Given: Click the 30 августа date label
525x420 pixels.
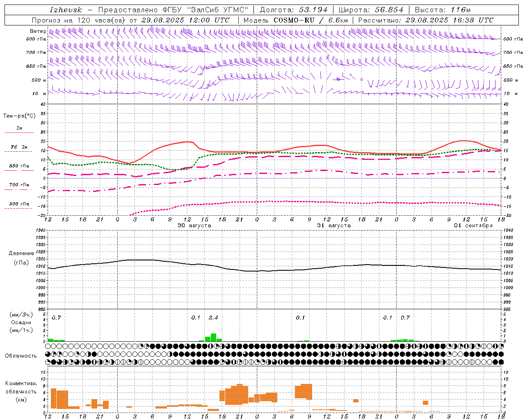Looking at the screenshot, I should [194, 226].
